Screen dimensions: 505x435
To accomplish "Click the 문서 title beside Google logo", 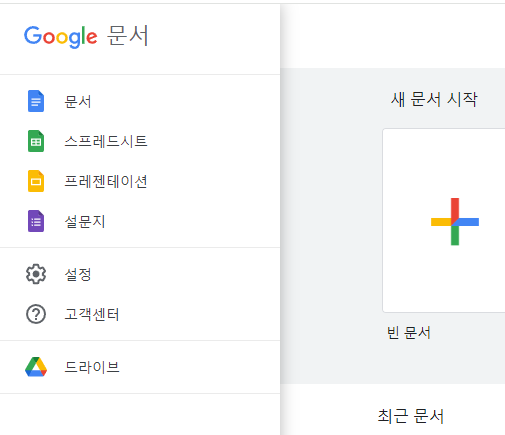I will pos(128,35).
